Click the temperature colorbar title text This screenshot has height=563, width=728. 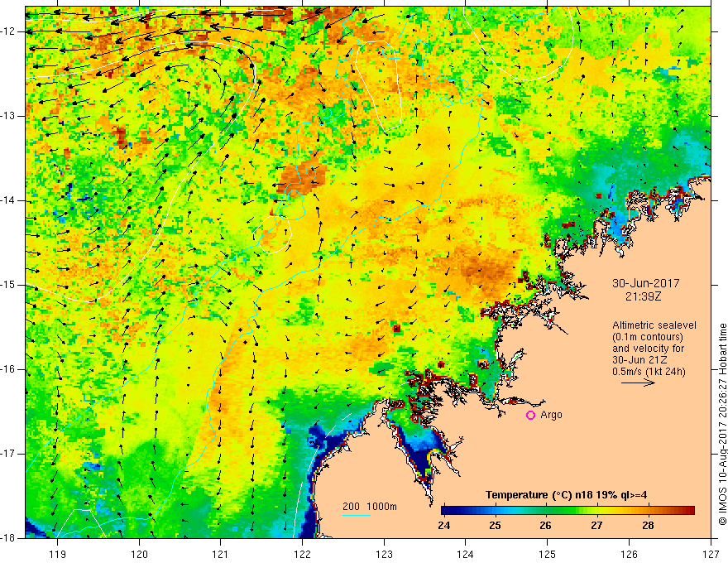(x=567, y=495)
